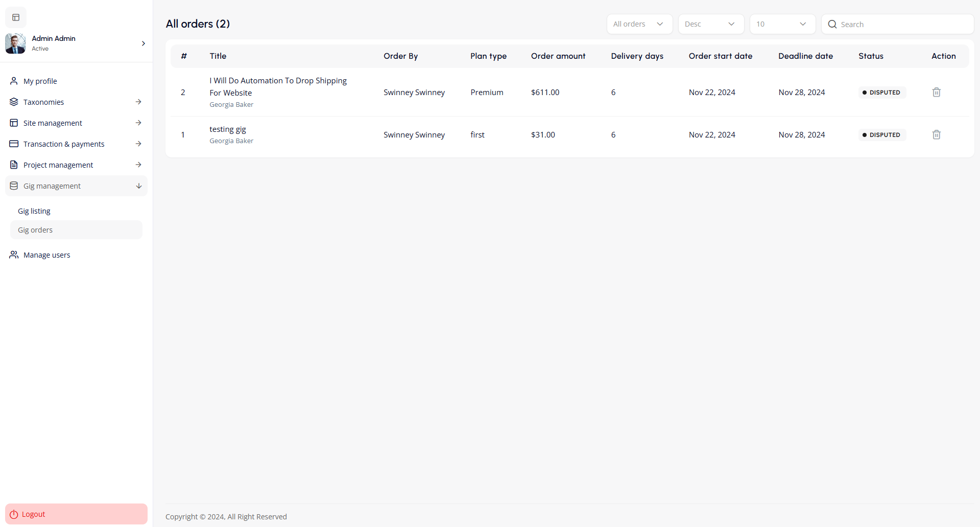
Task: Click the Manage users people icon
Action: pos(14,255)
